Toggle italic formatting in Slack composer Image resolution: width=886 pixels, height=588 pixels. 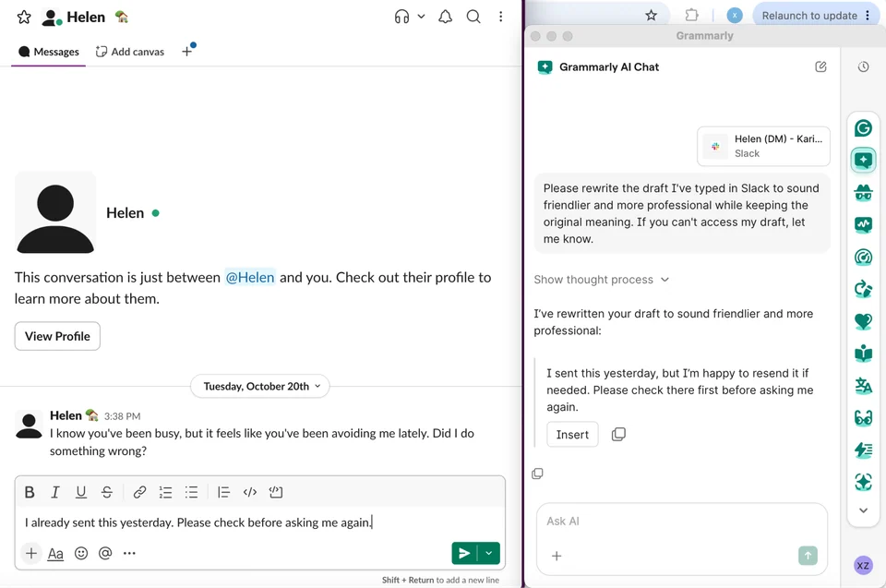pyautogui.click(x=54, y=492)
